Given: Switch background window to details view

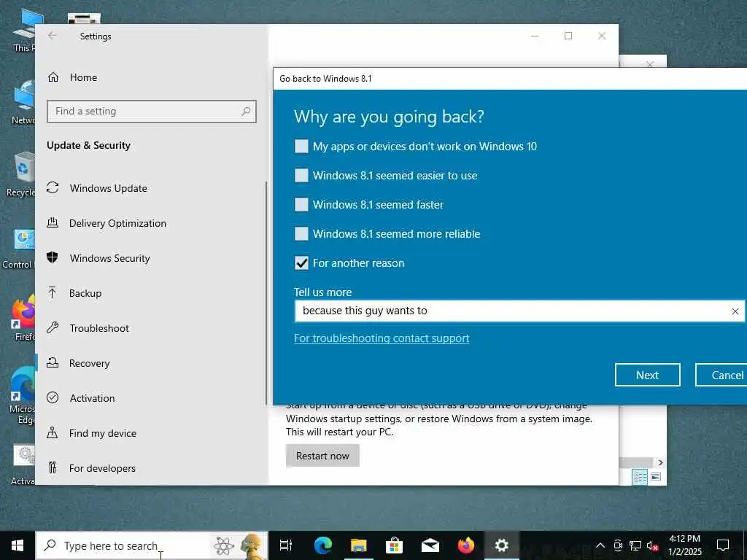Looking at the screenshot, I should click(x=640, y=477).
